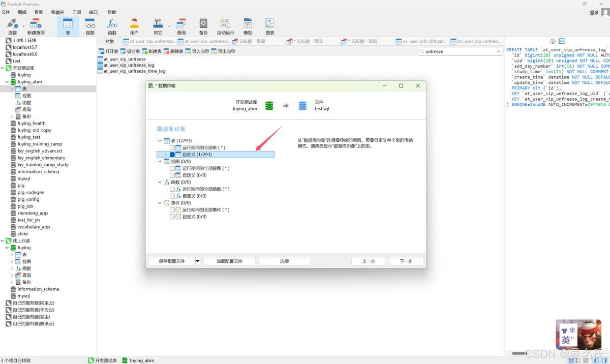Open the 函数 (Function) toolbar icon

[112, 26]
